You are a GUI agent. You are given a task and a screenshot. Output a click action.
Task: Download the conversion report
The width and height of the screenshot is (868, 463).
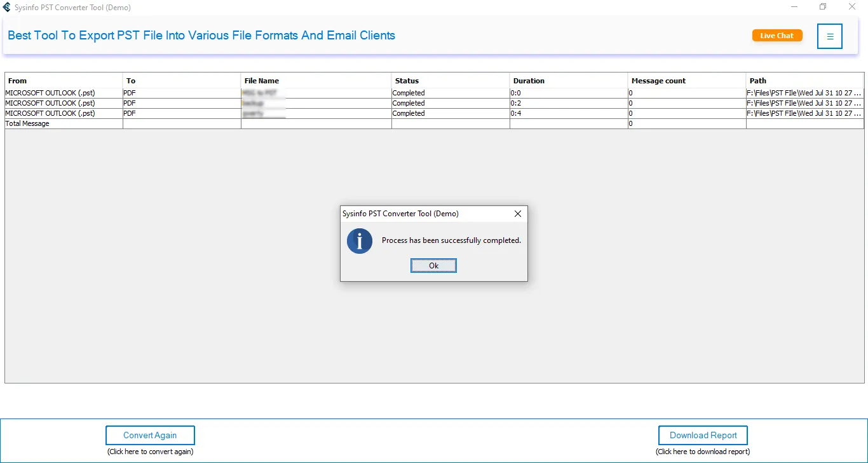point(703,436)
